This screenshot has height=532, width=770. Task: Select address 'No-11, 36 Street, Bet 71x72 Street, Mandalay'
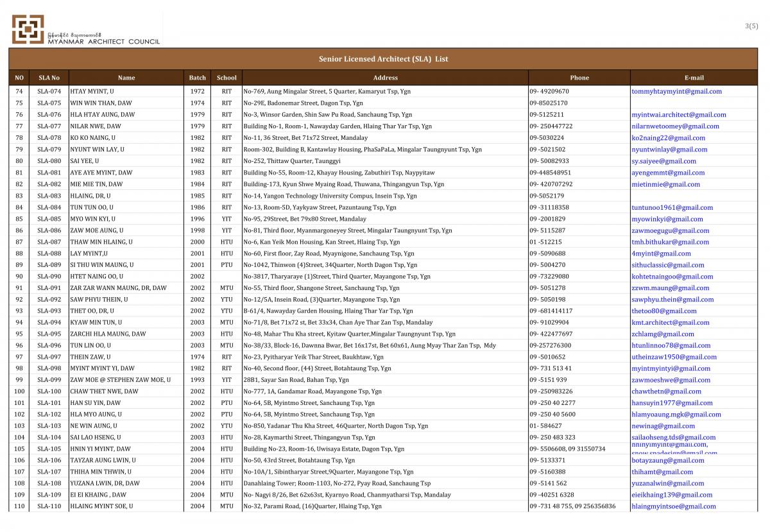(305, 138)
